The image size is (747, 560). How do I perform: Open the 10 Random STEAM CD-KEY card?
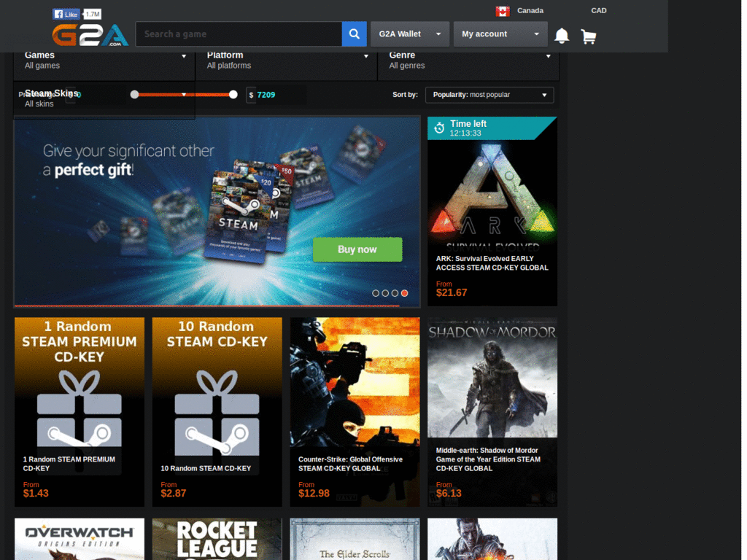tap(217, 412)
